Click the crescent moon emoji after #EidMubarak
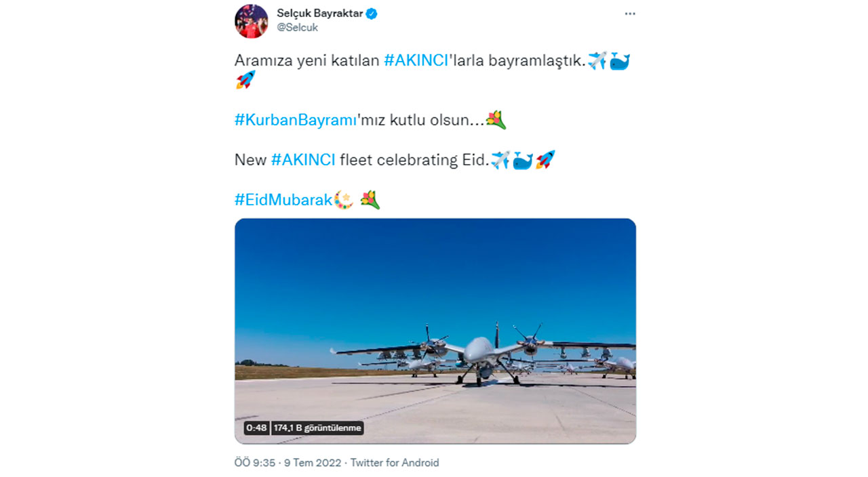The width and height of the screenshot is (868, 477). click(344, 200)
